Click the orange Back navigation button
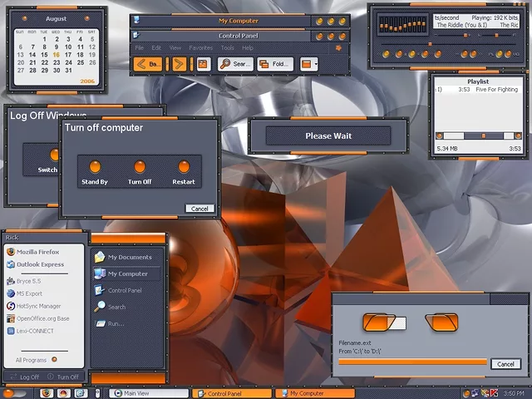The height and width of the screenshot is (399, 532). point(148,64)
